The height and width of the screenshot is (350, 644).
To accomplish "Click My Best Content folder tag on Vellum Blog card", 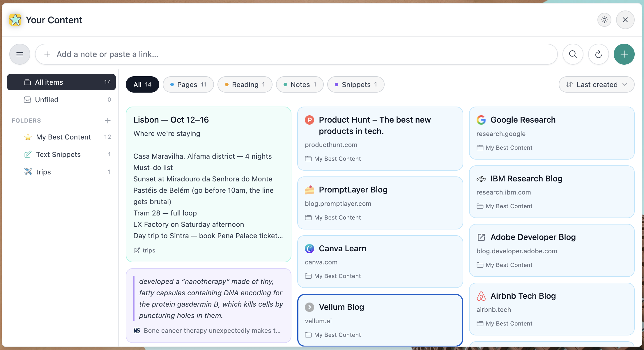I will click(333, 335).
